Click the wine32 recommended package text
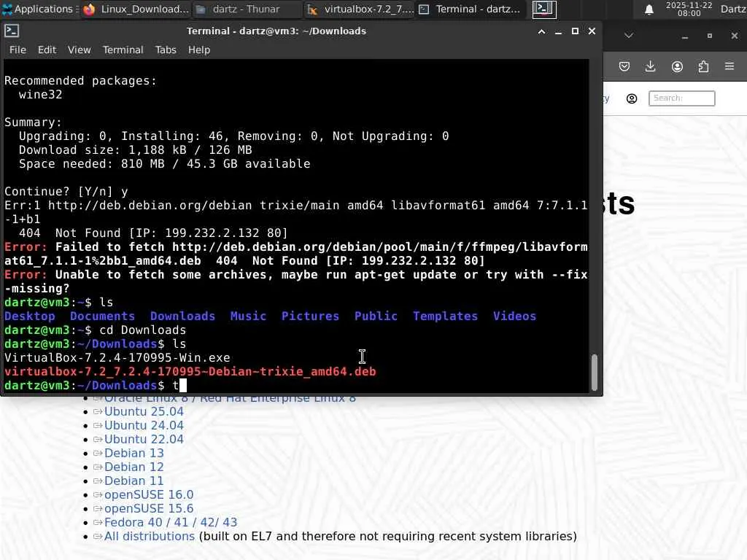The height and width of the screenshot is (560, 747). coord(41,94)
